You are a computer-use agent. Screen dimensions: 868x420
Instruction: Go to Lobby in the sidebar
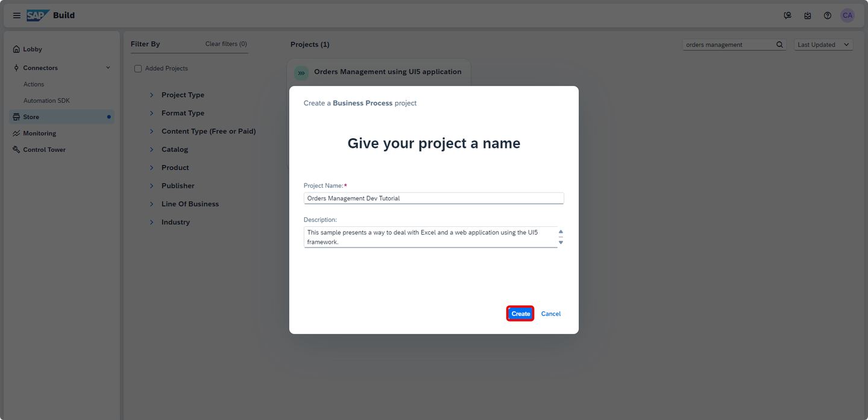point(33,49)
